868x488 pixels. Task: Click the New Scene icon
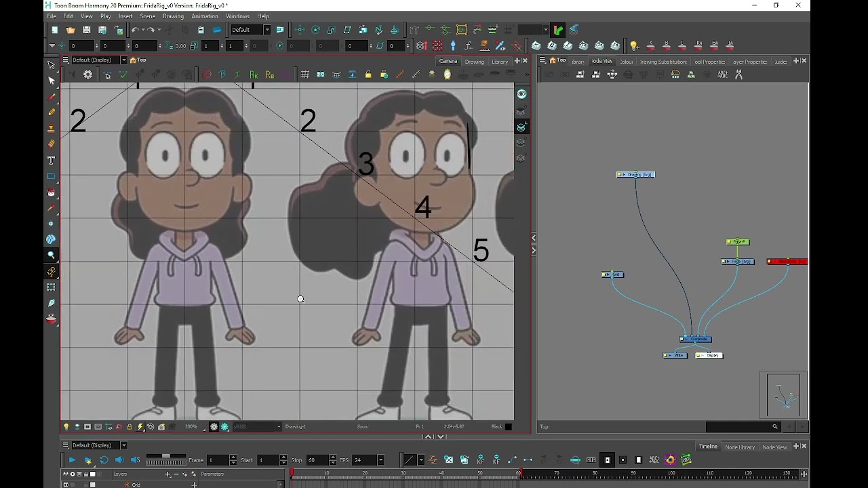click(x=54, y=30)
